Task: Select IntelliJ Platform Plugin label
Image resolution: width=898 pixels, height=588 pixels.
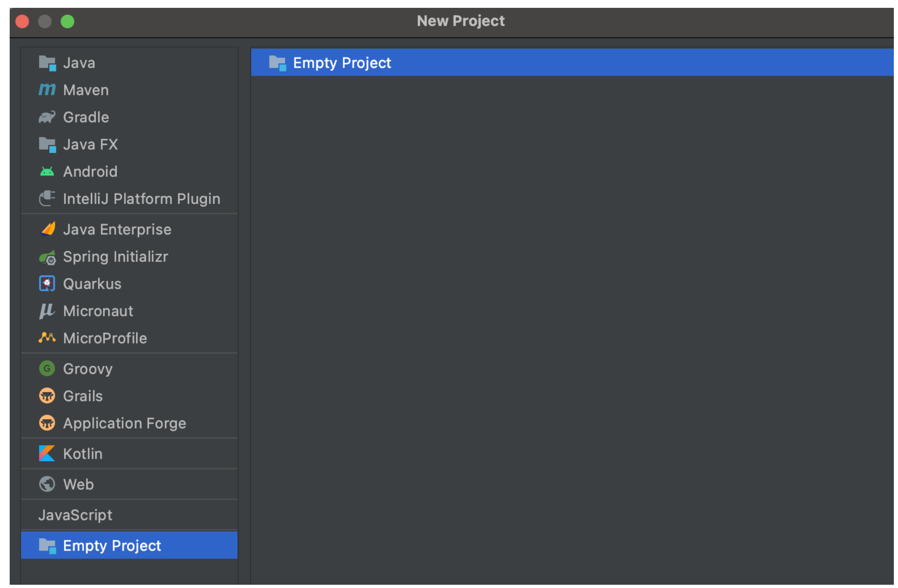Action: coord(142,199)
